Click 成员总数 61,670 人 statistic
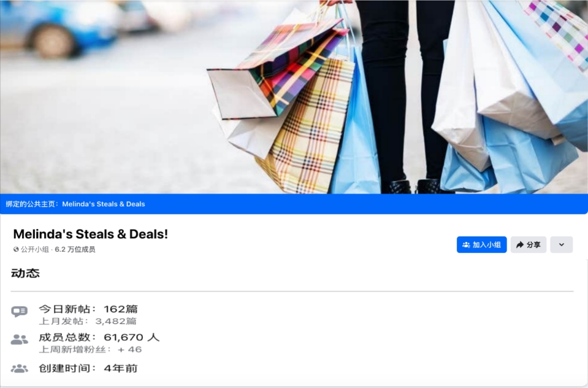 point(99,337)
